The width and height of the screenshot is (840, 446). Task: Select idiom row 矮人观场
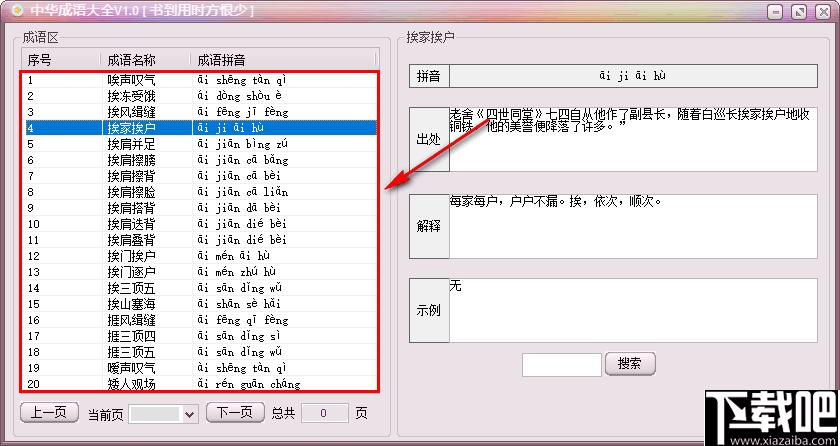click(x=200, y=384)
